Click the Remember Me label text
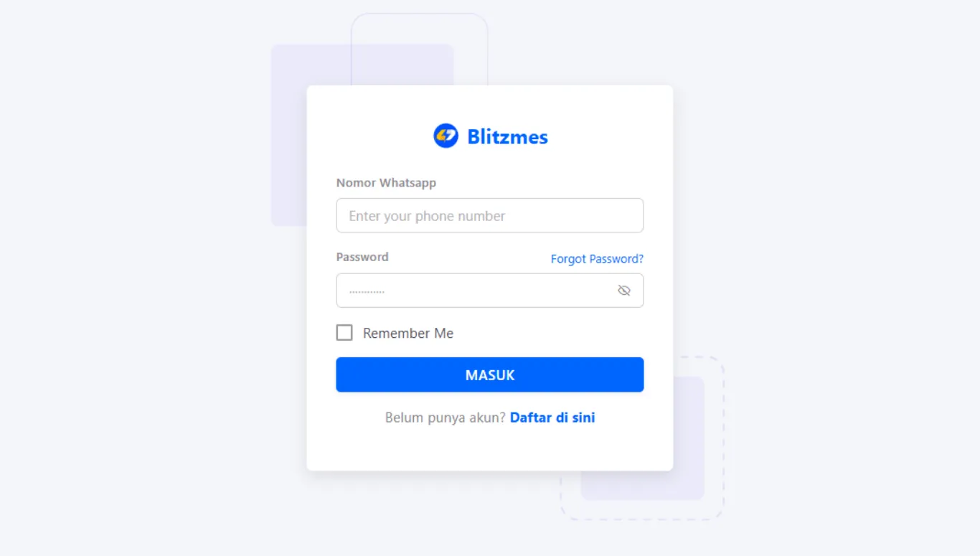The width and height of the screenshot is (980, 556). tap(408, 334)
